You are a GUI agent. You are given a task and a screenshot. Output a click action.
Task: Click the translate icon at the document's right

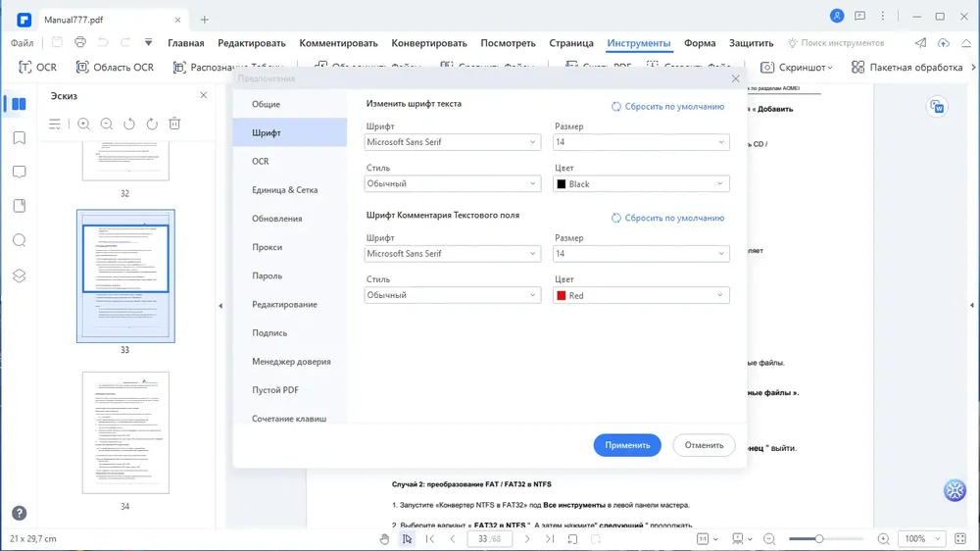coord(938,107)
